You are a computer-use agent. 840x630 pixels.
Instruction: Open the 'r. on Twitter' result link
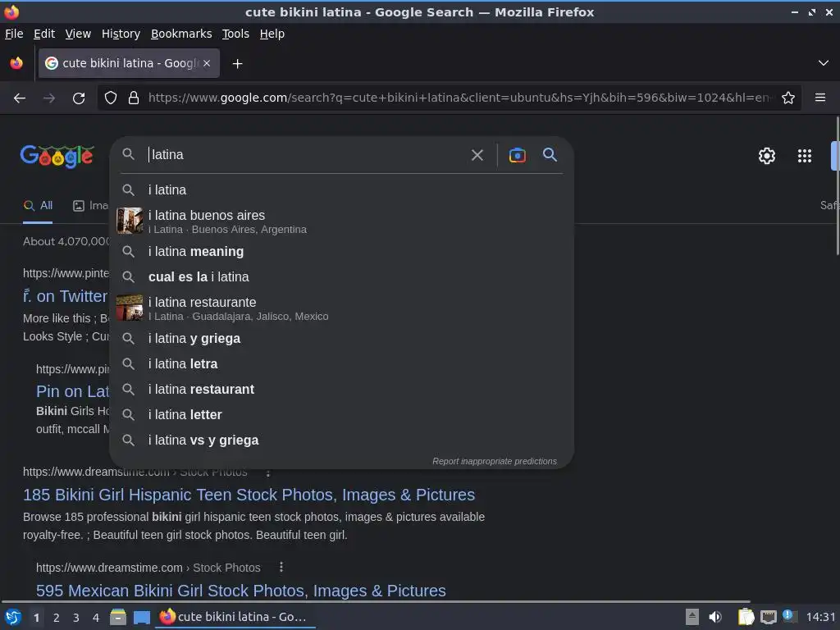pyautogui.click(x=66, y=296)
